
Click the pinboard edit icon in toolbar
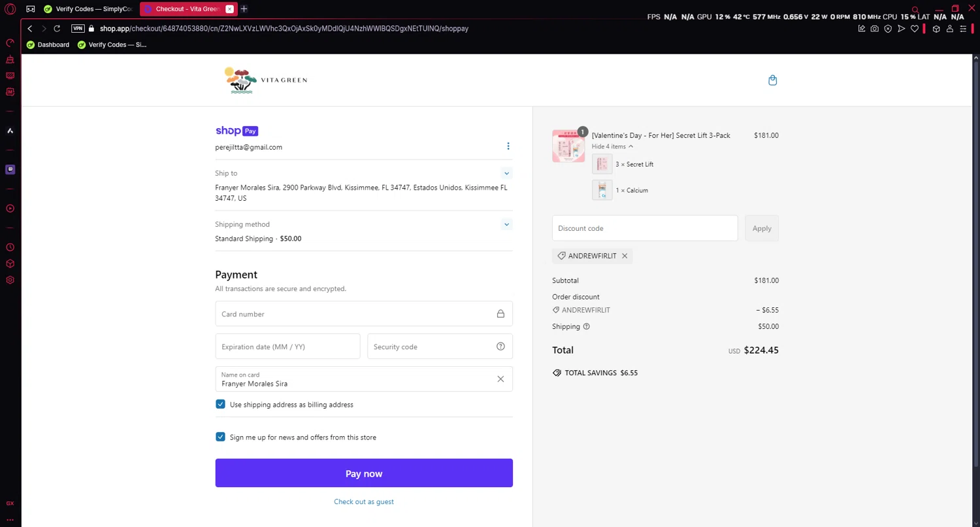(862, 29)
